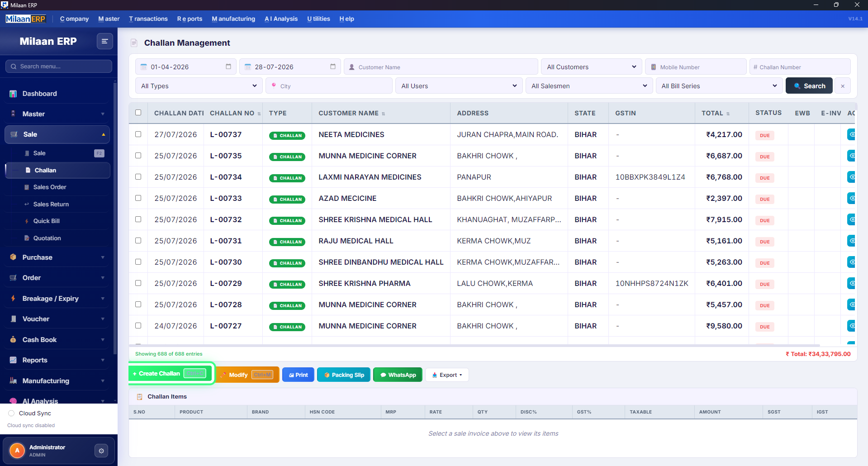This screenshot has height=466, width=868.
Task: Clear filters with the X button
Action: pyautogui.click(x=843, y=86)
